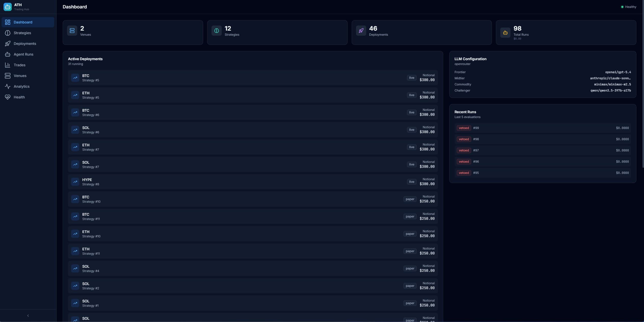Click the Health heart icon

click(8, 97)
